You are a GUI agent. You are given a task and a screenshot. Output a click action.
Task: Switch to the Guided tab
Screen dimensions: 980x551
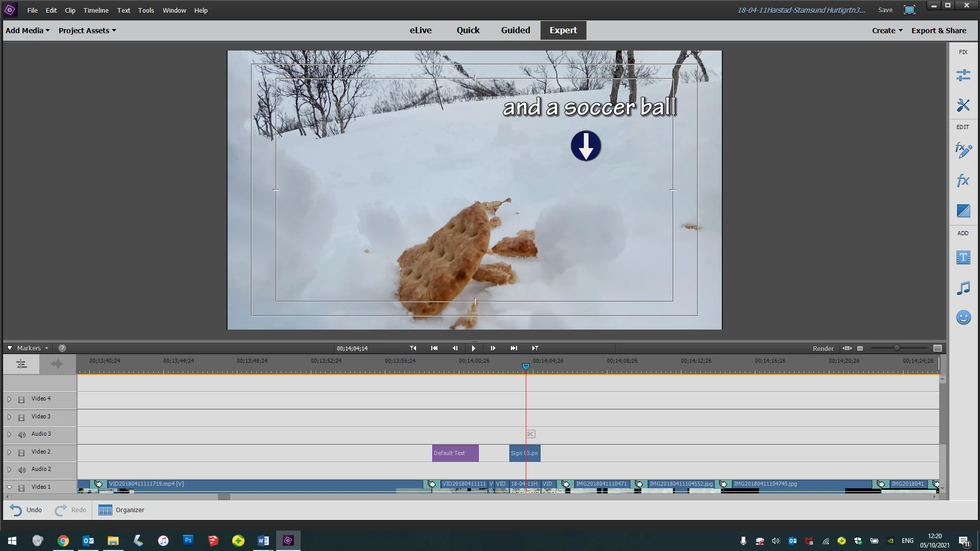[x=515, y=30]
